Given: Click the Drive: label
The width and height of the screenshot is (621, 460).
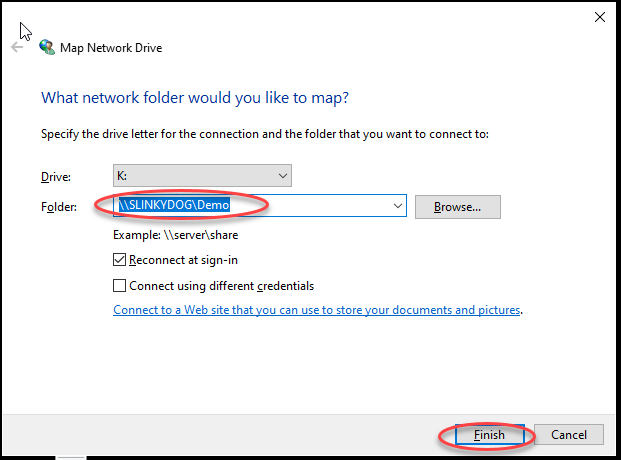Looking at the screenshot, I should click(56, 177).
